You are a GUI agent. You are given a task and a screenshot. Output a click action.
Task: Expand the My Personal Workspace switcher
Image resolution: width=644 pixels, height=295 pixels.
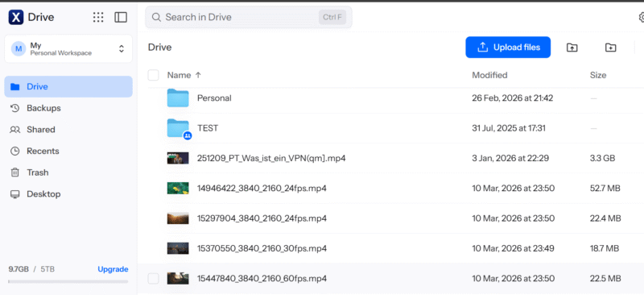click(68, 48)
